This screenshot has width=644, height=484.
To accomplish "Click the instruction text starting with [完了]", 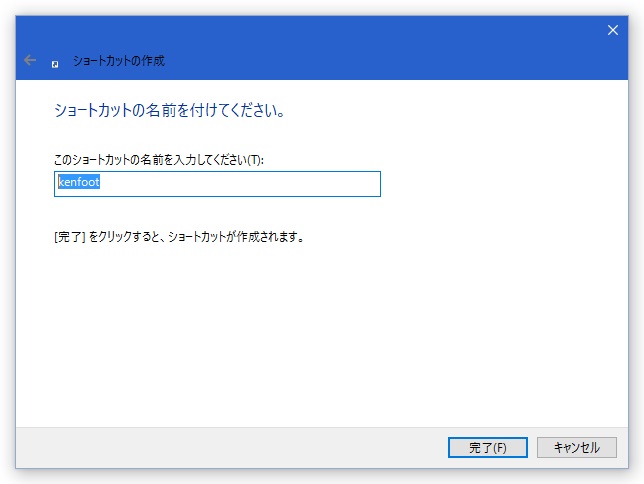I will pos(179,237).
